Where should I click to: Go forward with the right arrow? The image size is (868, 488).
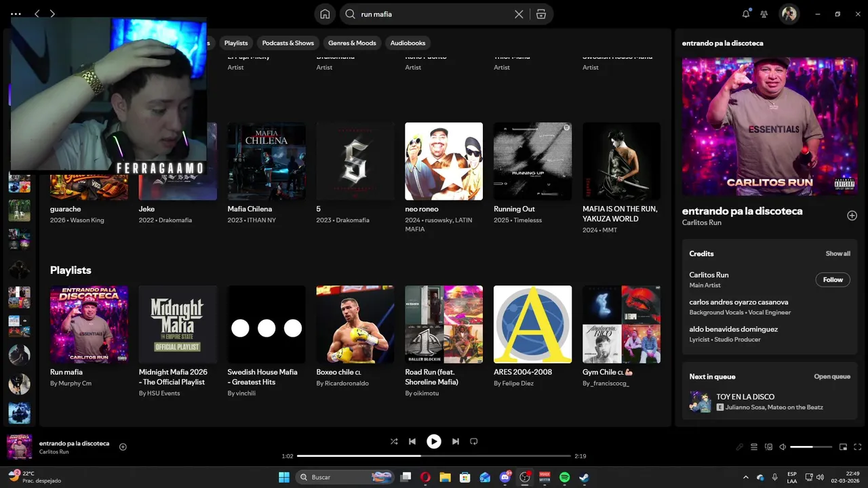pos(52,14)
